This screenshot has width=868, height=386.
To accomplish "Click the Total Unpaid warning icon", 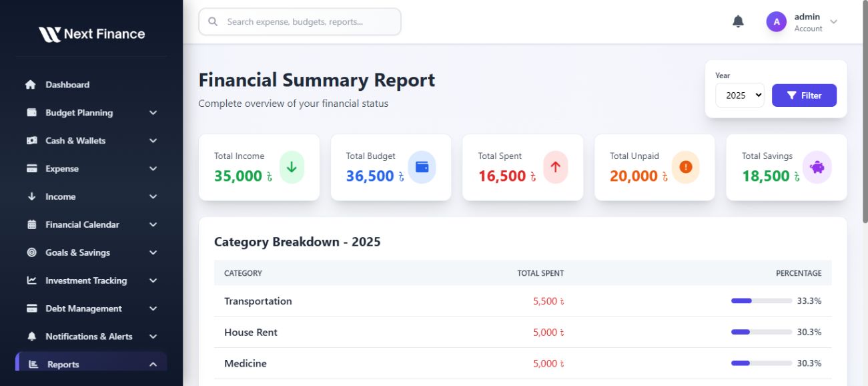I will (x=686, y=167).
